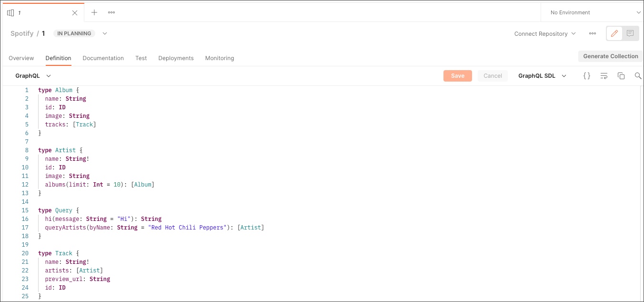Copy the schema using the copy icon
This screenshot has width=644, height=302.
pyautogui.click(x=621, y=75)
